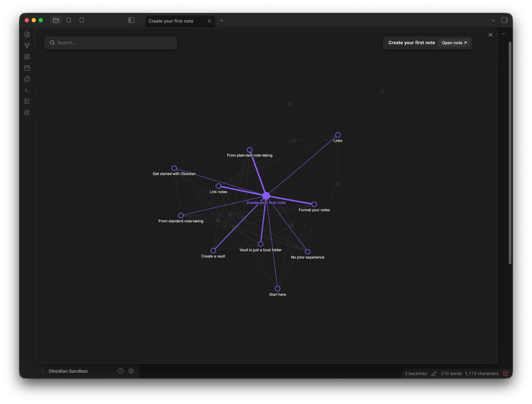532x404 pixels.
Task: Click the 3 backlinks status item
Action: tap(416, 374)
